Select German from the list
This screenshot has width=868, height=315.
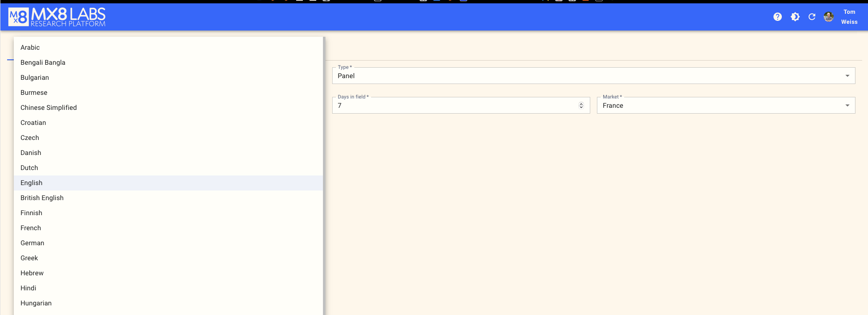[32, 243]
